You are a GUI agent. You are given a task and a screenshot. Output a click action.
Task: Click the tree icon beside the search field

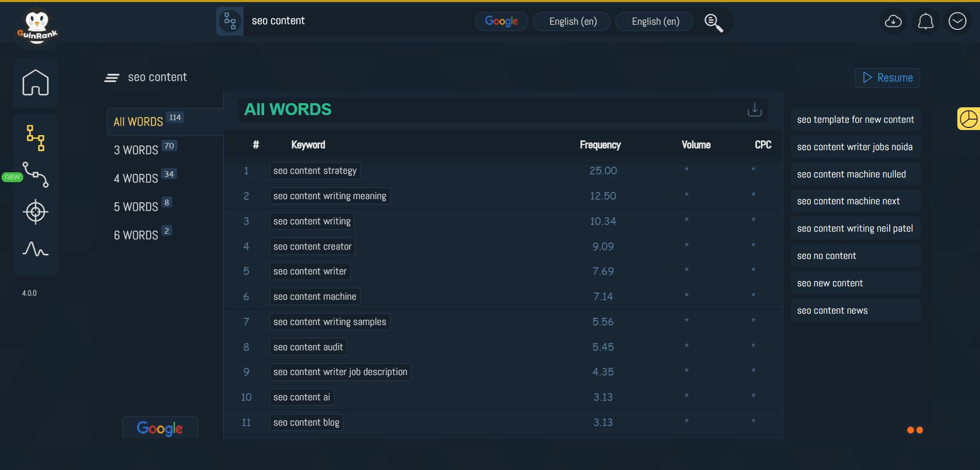pos(230,21)
